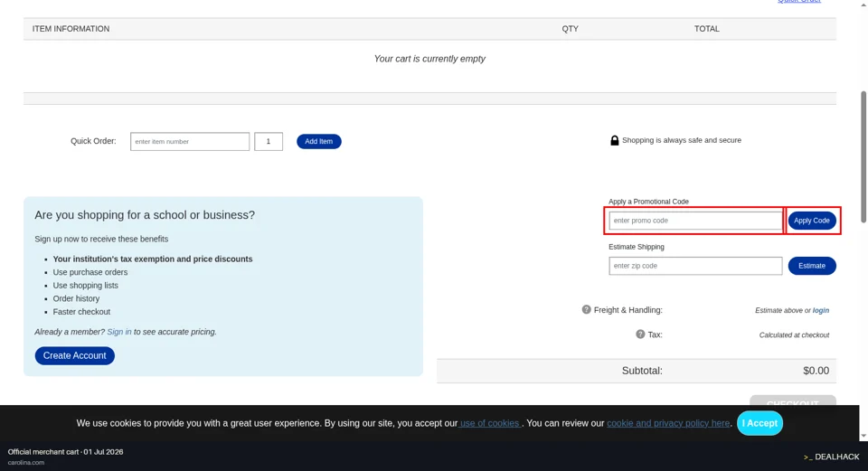Click the Quick Order quantity box
Screen dimensions: 868x471
(x=269, y=142)
